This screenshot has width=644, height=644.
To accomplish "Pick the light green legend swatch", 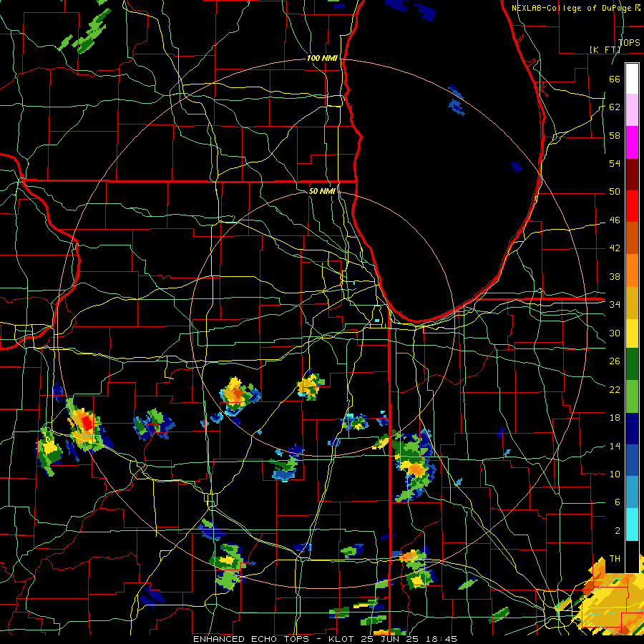I will tap(632, 396).
